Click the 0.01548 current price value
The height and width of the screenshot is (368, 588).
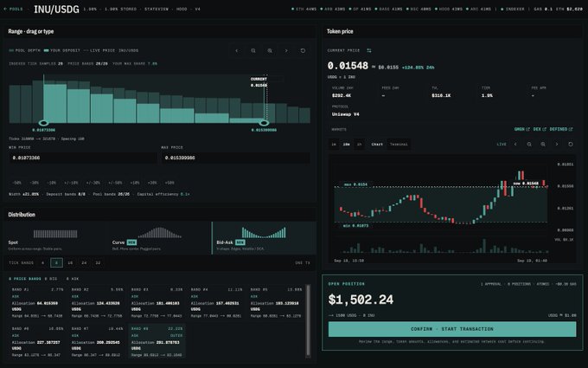[348, 66]
